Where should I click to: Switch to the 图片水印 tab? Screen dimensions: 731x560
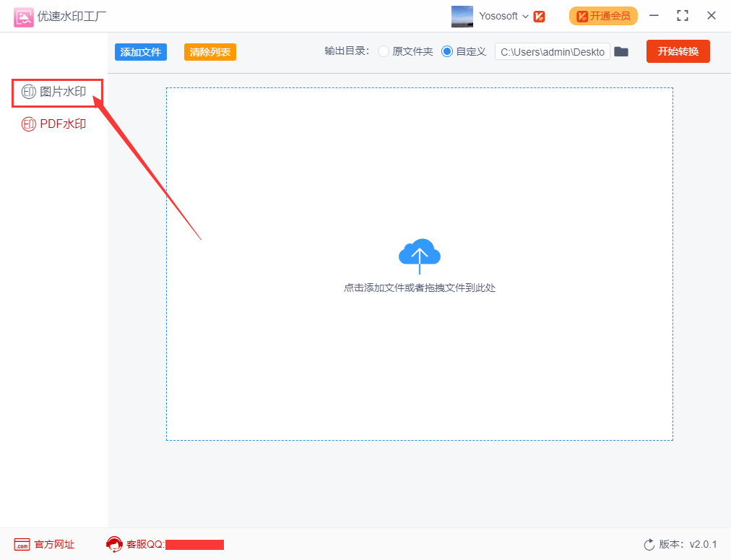[57, 92]
